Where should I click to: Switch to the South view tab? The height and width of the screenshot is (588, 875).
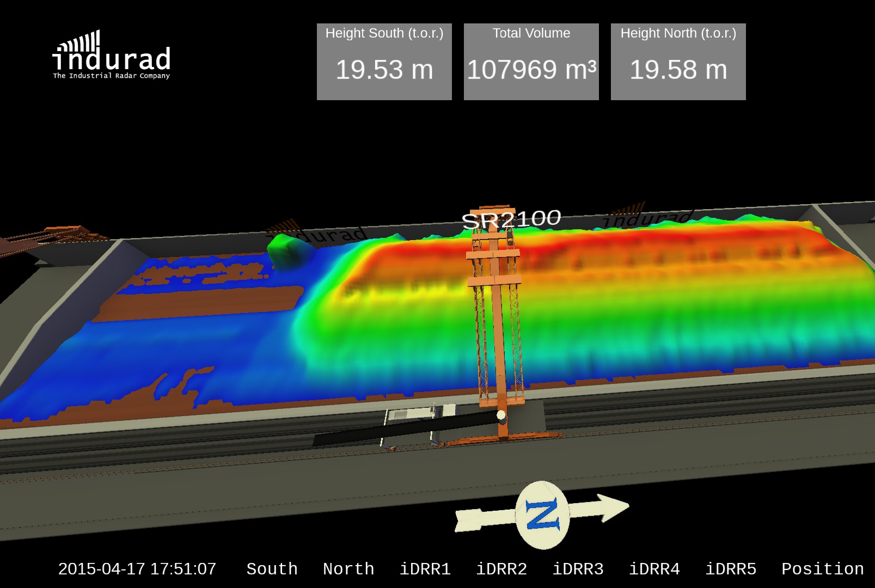(272, 569)
